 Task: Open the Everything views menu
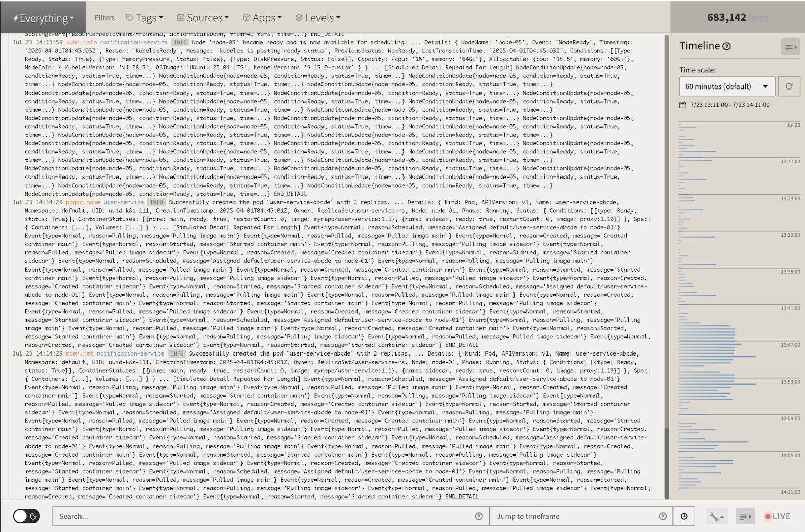tap(43, 18)
